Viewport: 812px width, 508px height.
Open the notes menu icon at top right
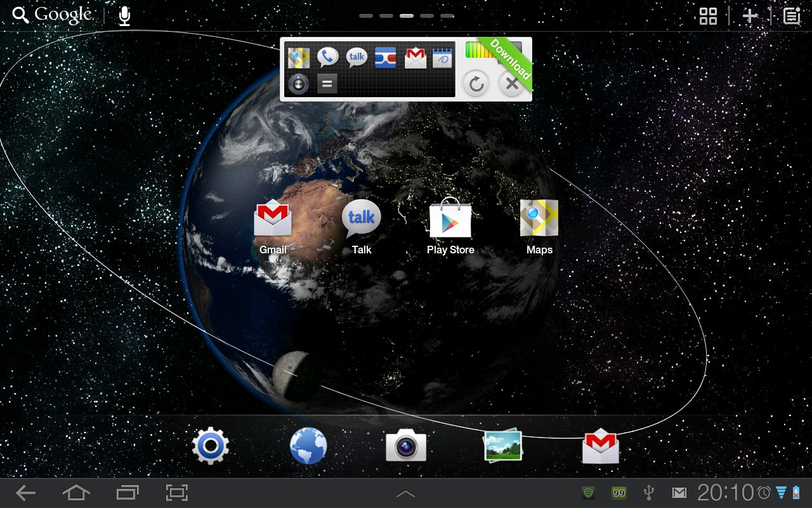[792, 16]
